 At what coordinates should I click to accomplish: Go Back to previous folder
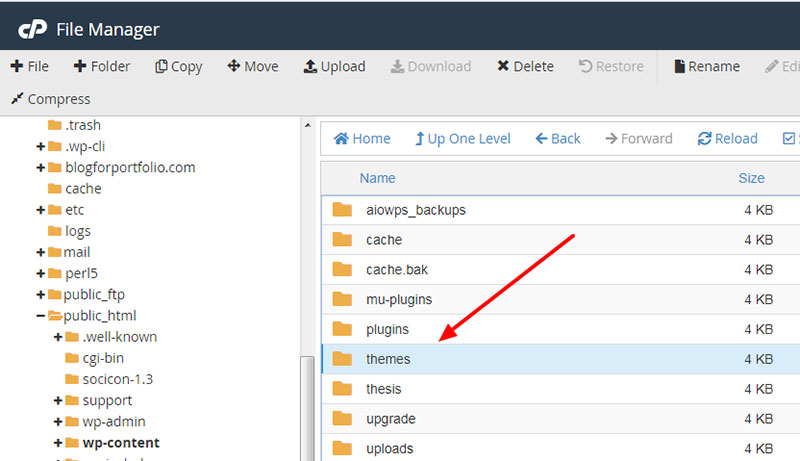coord(558,139)
